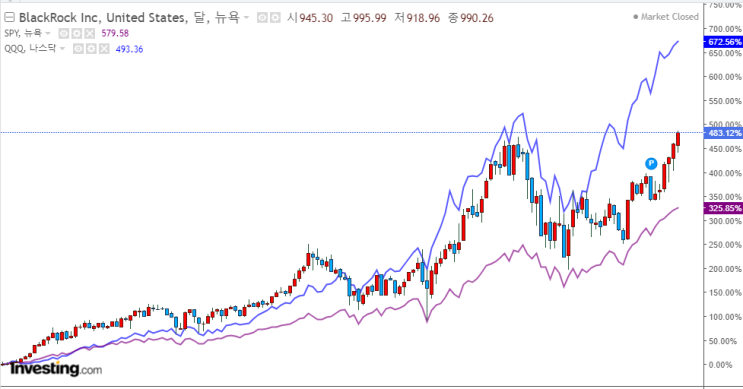This screenshot has width=743, height=389.
Task: Click the QQQ value 493.36
Action: 129,49
